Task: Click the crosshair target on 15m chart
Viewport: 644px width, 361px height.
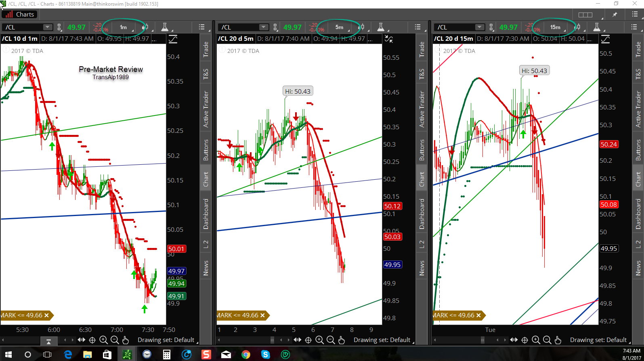Action: click(x=524, y=340)
